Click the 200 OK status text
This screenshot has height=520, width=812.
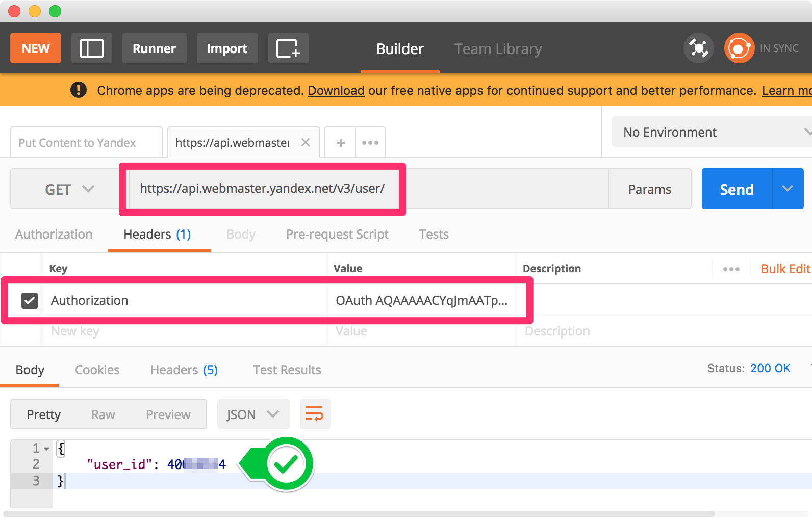coord(770,368)
